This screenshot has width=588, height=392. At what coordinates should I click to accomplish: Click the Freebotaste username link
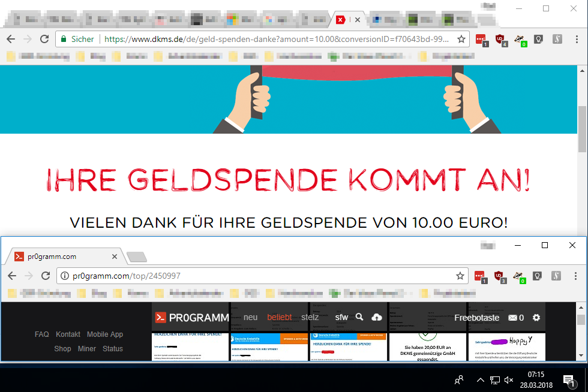point(476,318)
